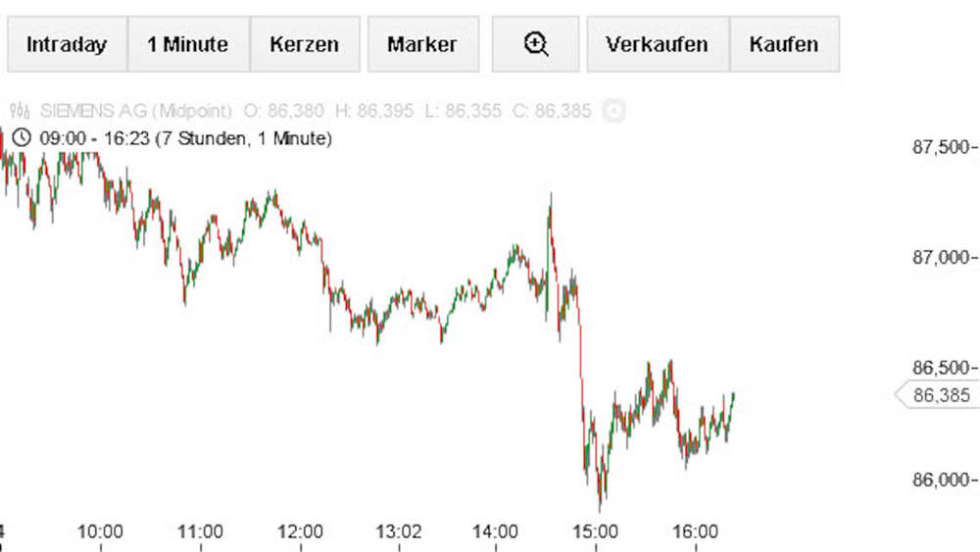Screen dimensions: 980x552
Task: Open chart settings gear next to OHLC values
Action: [x=613, y=111]
